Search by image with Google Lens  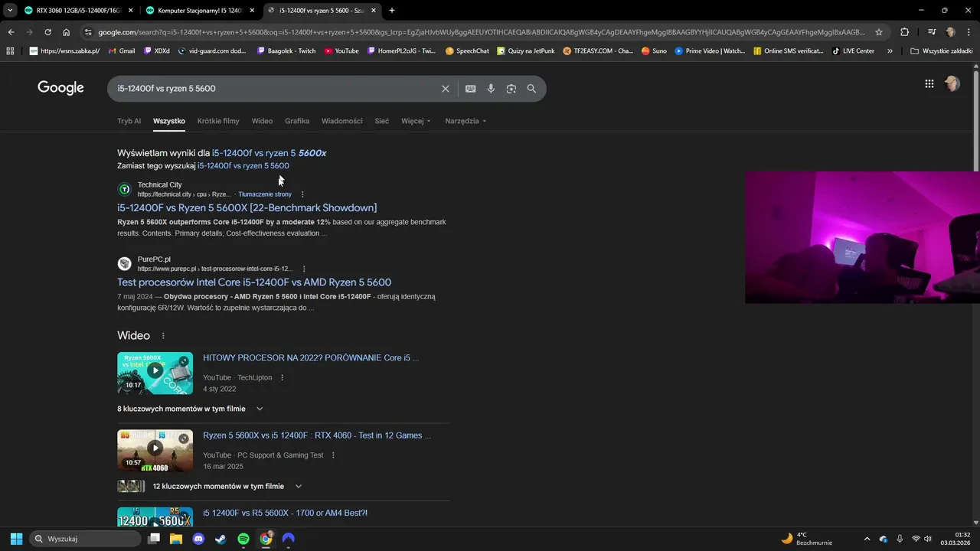[x=511, y=89]
